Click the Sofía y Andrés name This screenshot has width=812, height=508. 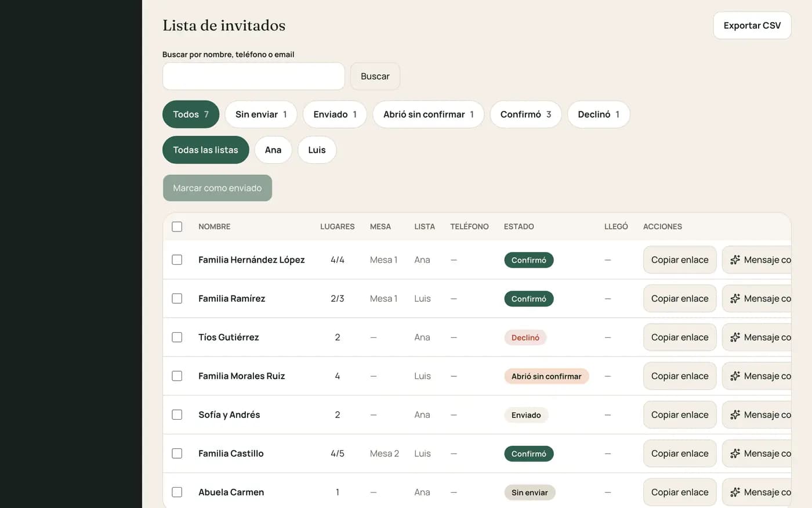pos(229,415)
